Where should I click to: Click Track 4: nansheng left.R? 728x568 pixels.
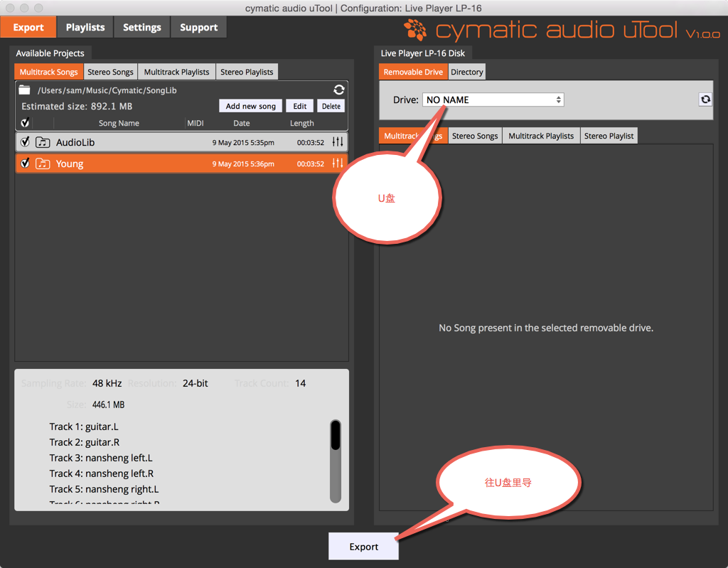click(x=101, y=473)
